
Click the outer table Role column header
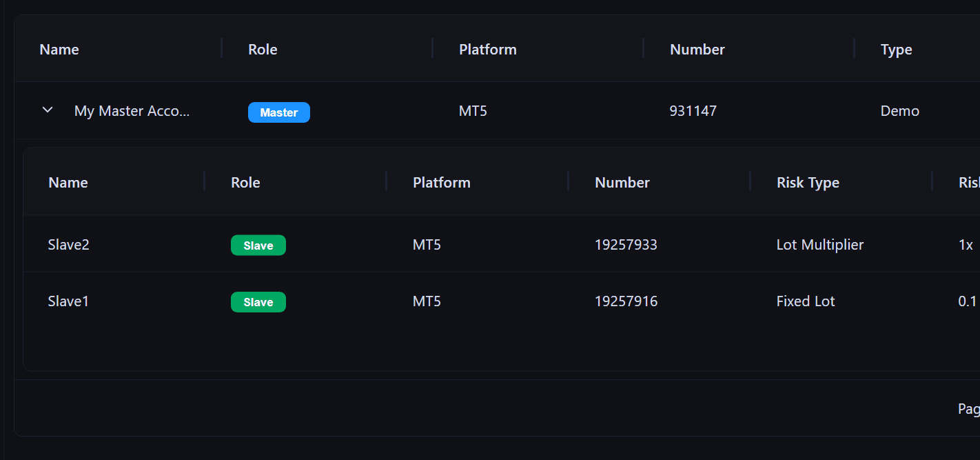click(x=263, y=50)
